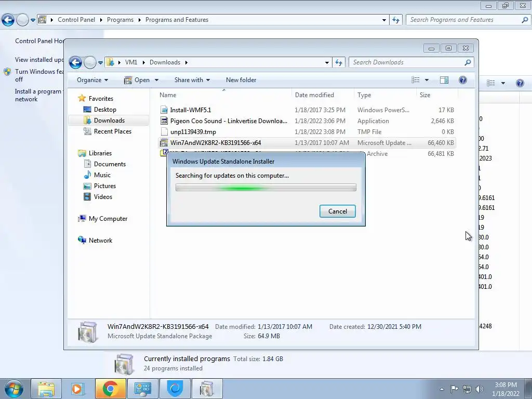Viewport: 532px width, 399px height.
Task: Open Control Panel taskbar icon
Action: 142,389
